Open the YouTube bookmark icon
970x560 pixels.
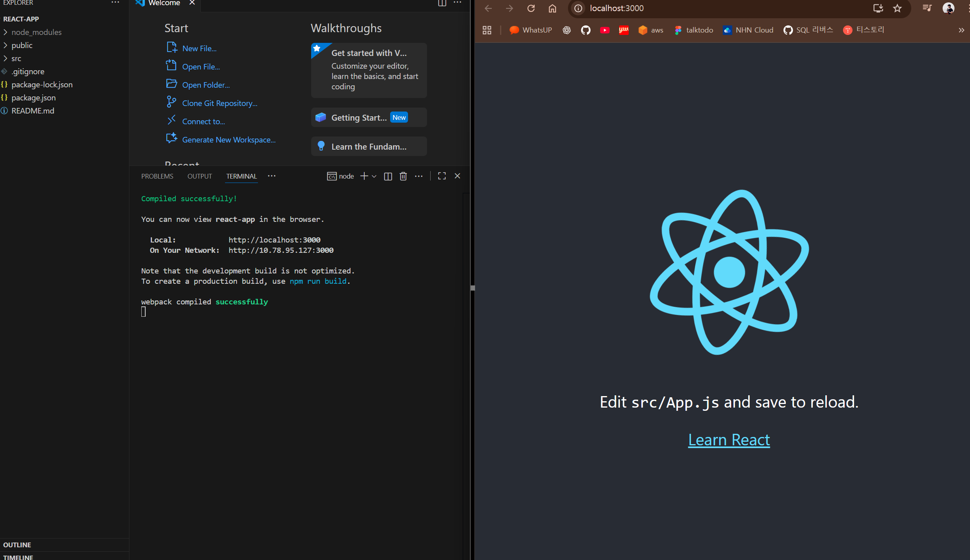point(604,30)
